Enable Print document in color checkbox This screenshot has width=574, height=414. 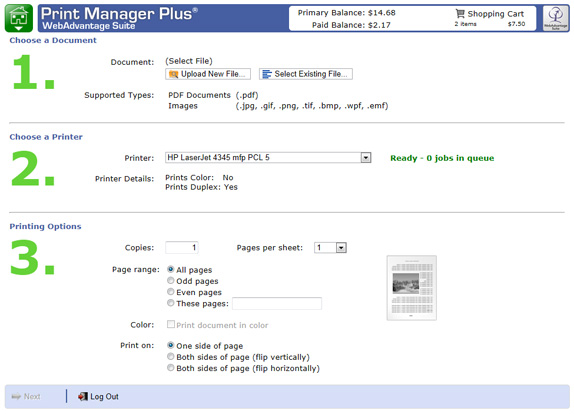click(171, 324)
